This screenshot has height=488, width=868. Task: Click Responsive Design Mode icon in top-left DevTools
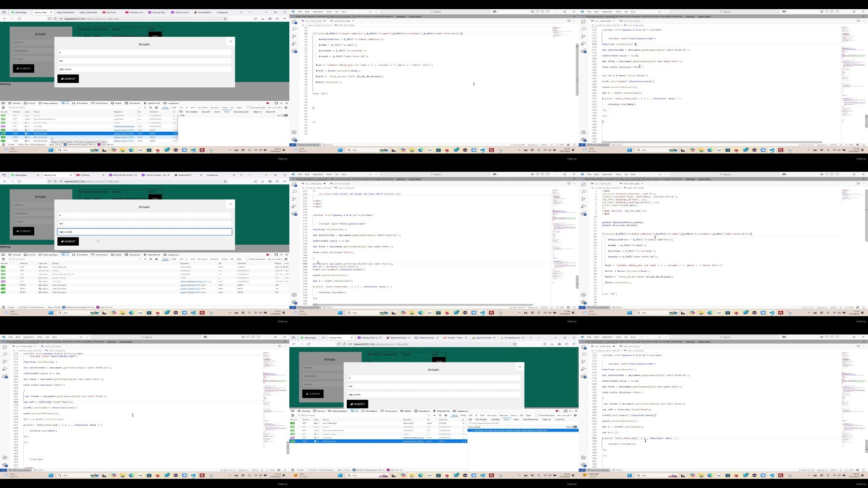pyautogui.click(x=276, y=103)
